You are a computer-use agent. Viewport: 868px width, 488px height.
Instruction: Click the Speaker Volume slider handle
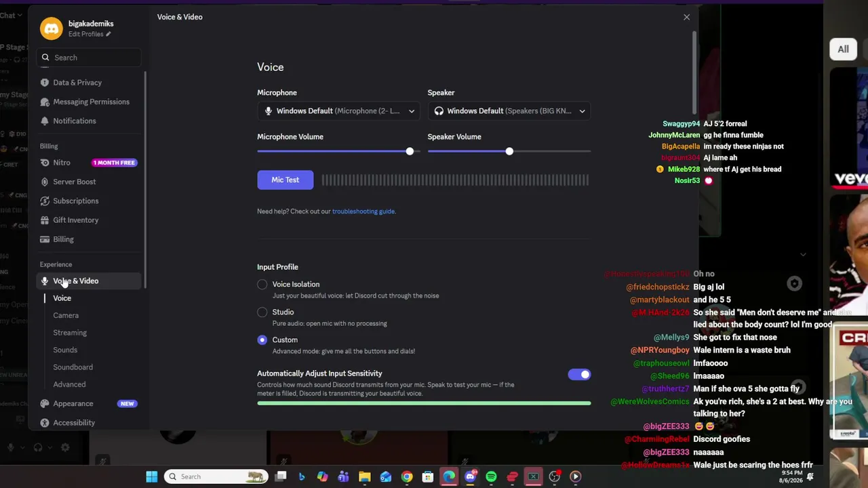point(509,151)
